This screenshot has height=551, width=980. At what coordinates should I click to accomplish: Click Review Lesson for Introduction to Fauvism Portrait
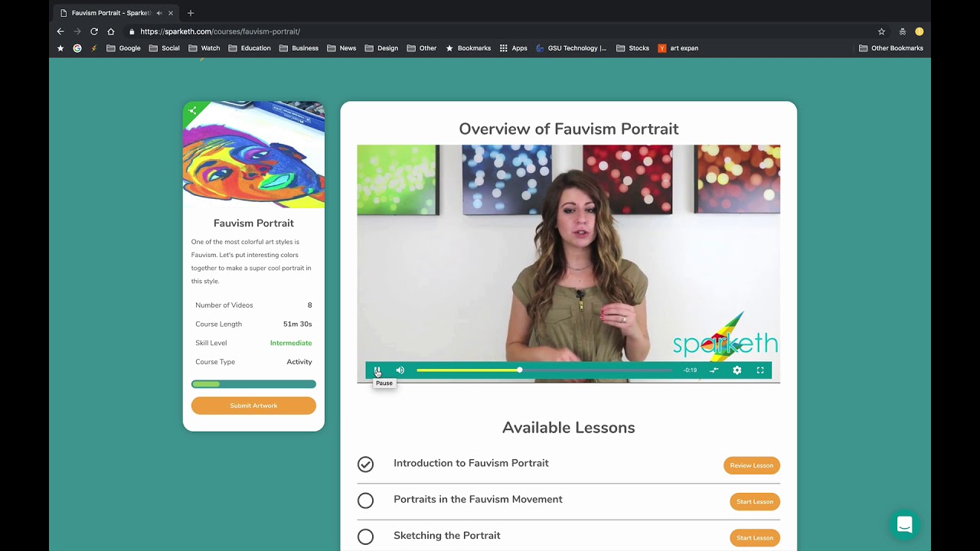coord(752,465)
